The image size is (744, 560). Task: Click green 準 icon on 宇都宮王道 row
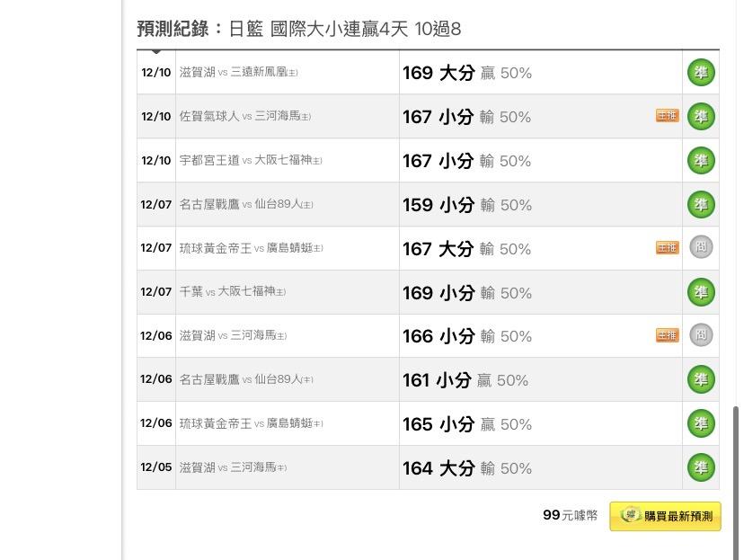tap(701, 161)
